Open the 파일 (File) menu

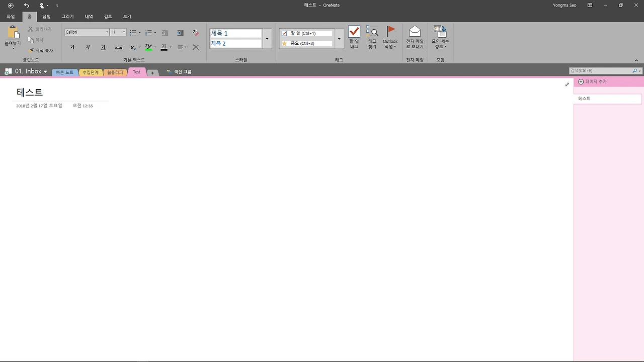pyautogui.click(x=11, y=17)
